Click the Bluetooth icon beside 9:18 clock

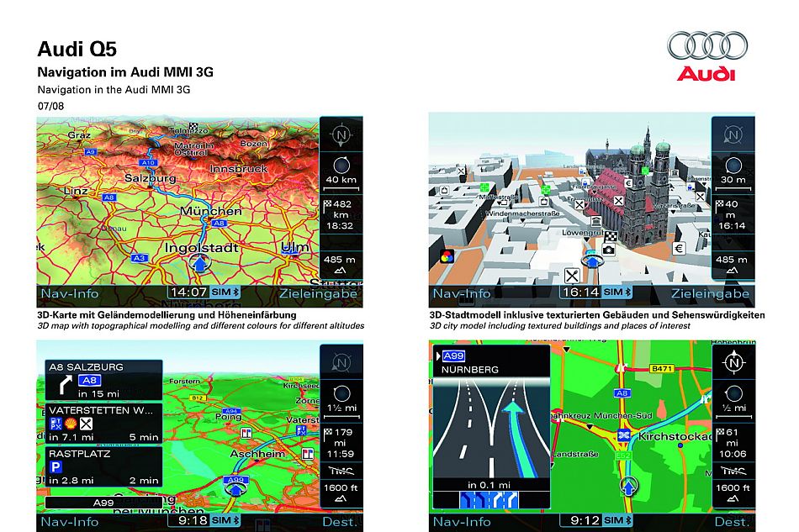click(236, 521)
